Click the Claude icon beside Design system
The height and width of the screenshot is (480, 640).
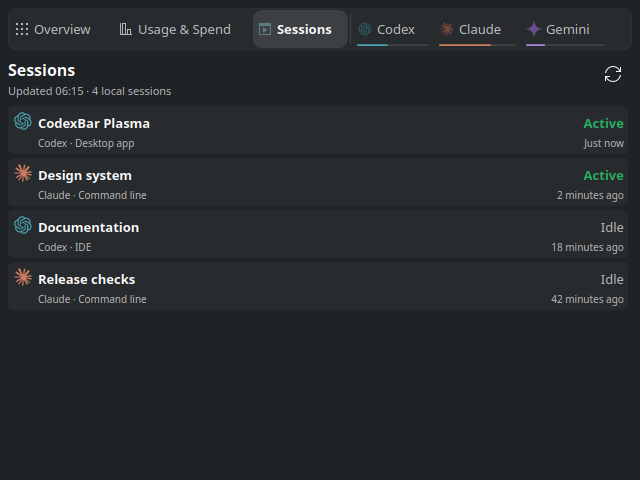click(23, 173)
